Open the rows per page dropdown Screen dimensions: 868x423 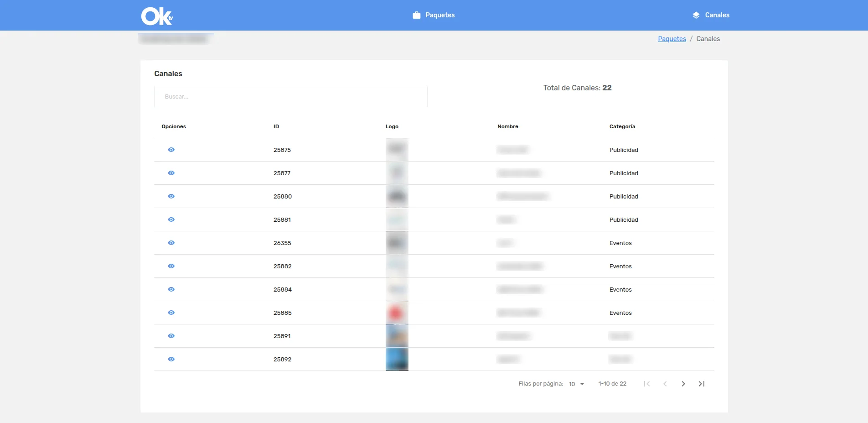576,384
